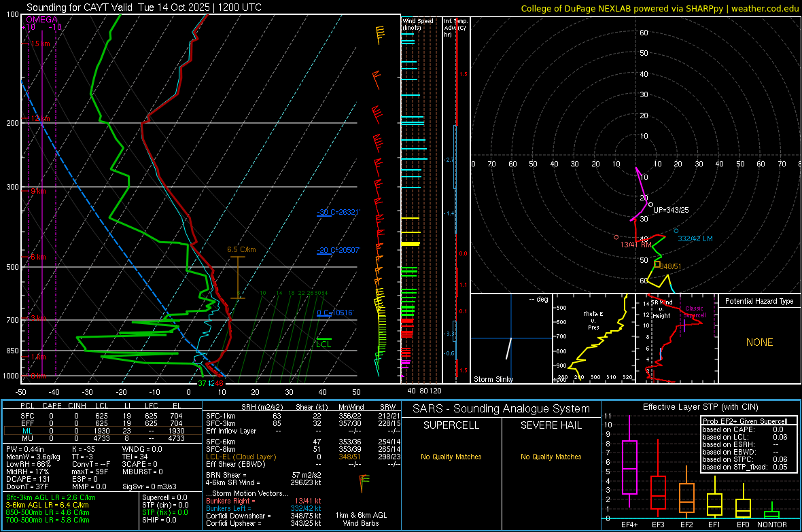Select the highlighted ML parcel row
The image size is (802, 532).
pyautogui.click(x=103, y=431)
